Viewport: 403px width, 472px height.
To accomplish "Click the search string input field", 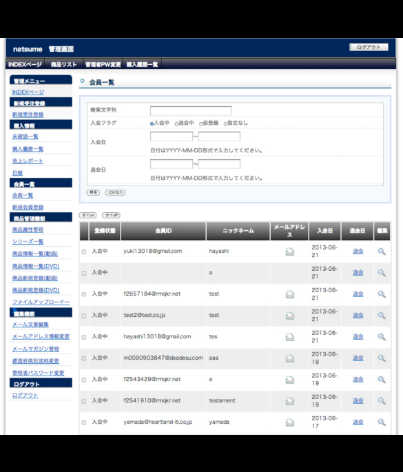I will 191,111.
